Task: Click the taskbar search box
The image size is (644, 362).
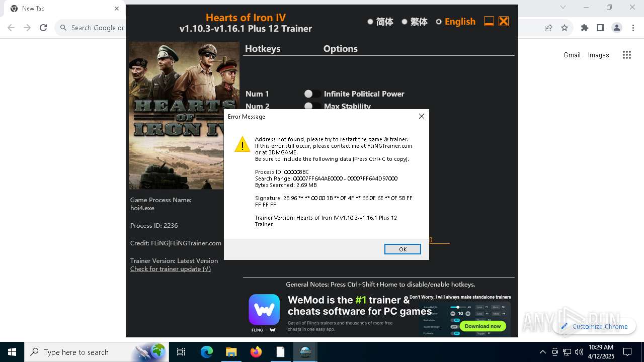Action: pos(97,352)
